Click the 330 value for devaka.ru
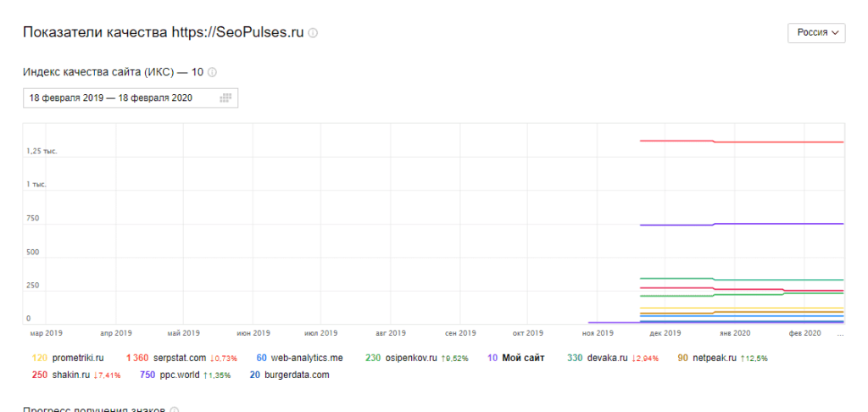Viewport: 868px width, 412px height. pyautogui.click(x=575, y=359)
